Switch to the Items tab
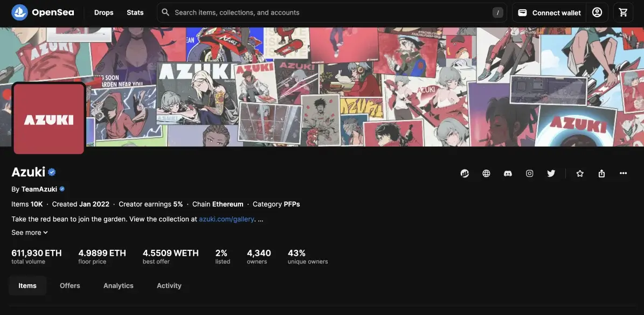Viewport: 644px width, 315px height. 27,285
